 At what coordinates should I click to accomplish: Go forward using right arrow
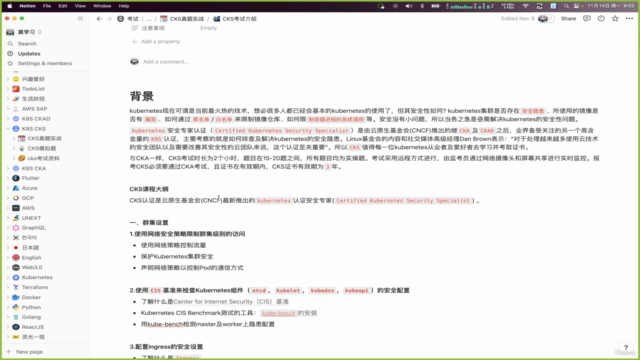coord(109,19)
